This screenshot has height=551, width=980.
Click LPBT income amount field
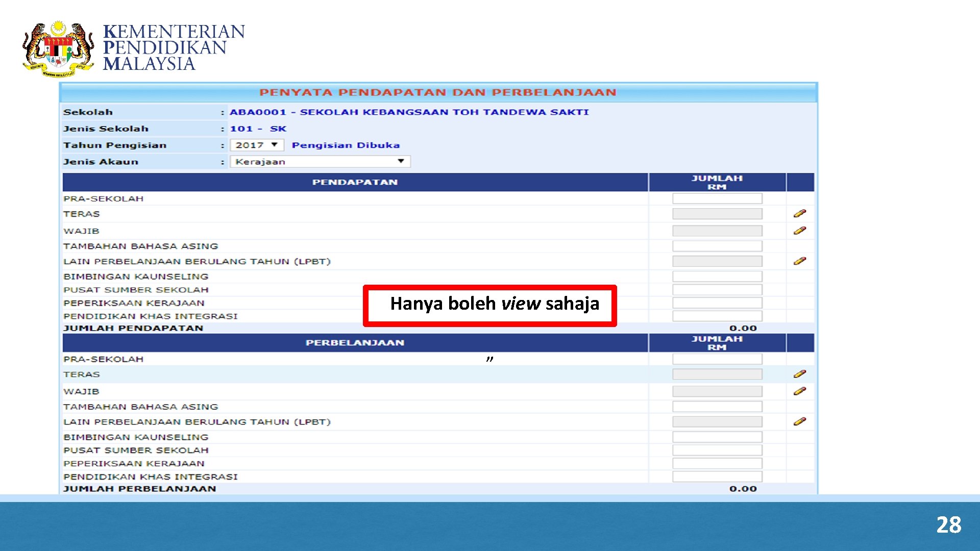click(717, 261)
